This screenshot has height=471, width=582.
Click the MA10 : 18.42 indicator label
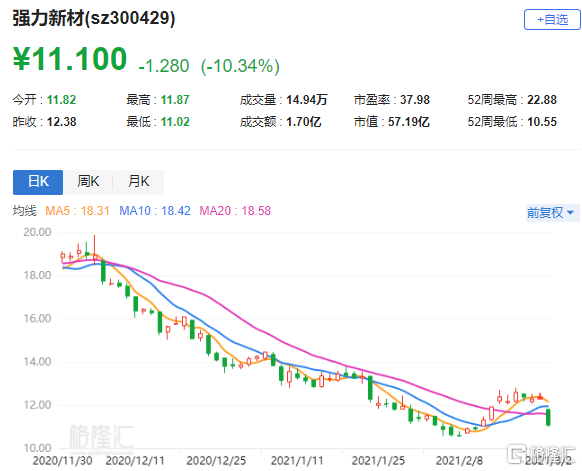pos(155,211)
